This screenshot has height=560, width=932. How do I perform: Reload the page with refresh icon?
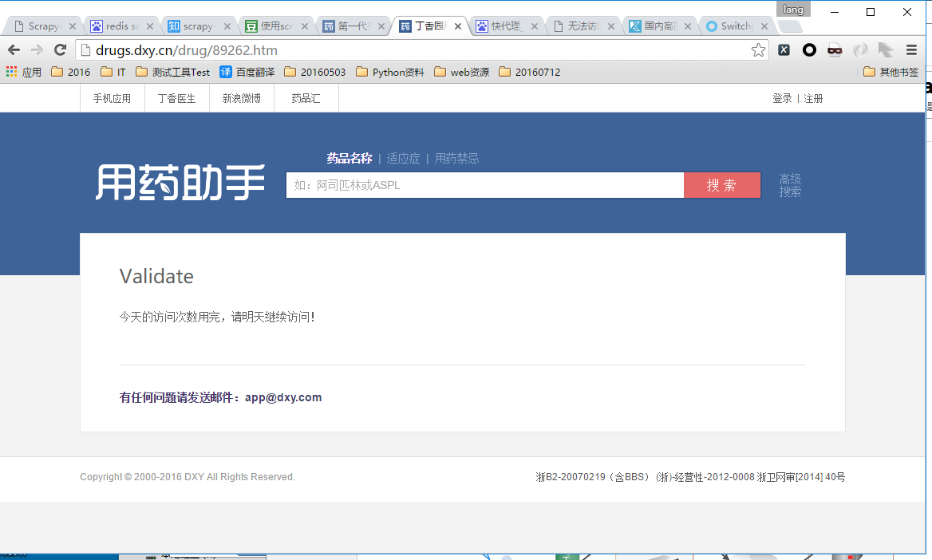(x=60, y=50)
